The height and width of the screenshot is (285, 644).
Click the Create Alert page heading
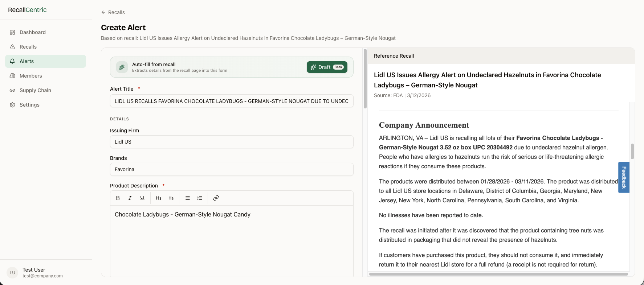click(123, 28)
